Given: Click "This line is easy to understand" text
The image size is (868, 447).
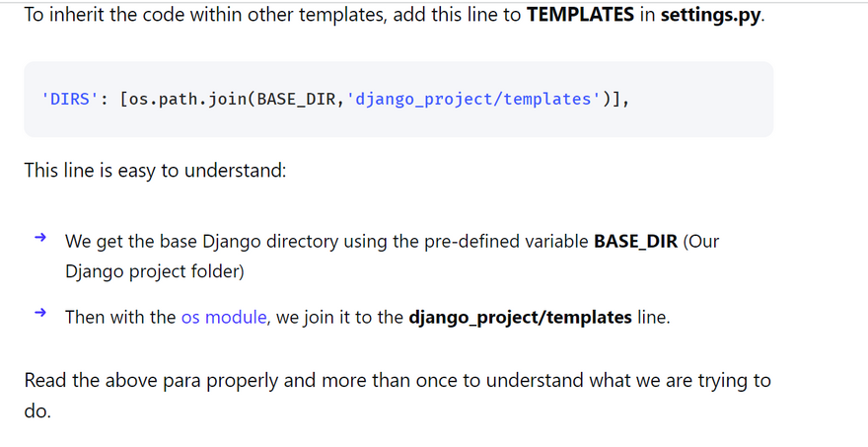Looking at the screenshot, I should coord(155,171).
